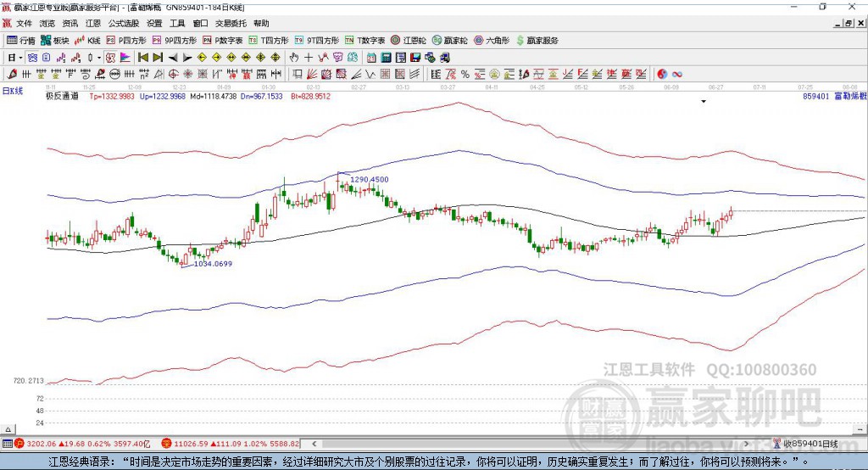
Task: Click the 收859401日线 status indicator
Action: (807, 444)
